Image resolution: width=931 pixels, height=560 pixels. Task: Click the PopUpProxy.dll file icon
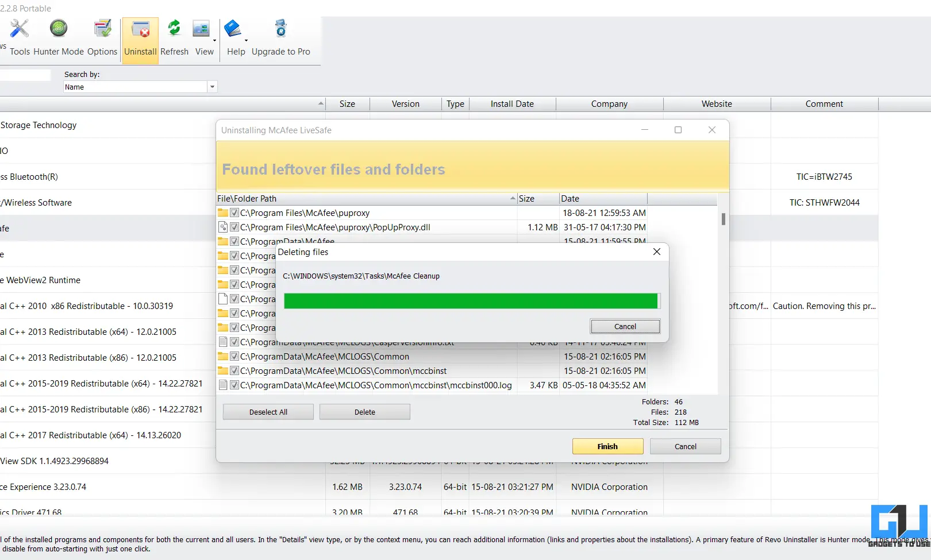click(x=223, y=227)
